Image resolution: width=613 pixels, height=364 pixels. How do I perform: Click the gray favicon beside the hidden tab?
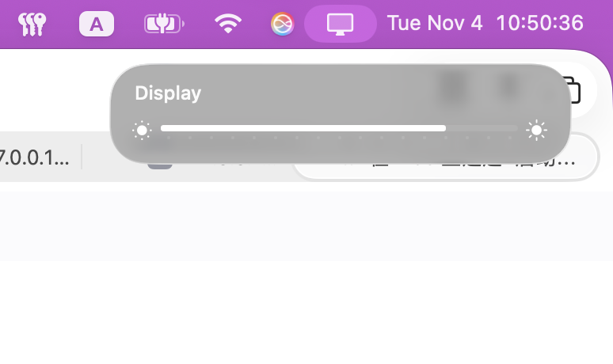pos(160,165)
